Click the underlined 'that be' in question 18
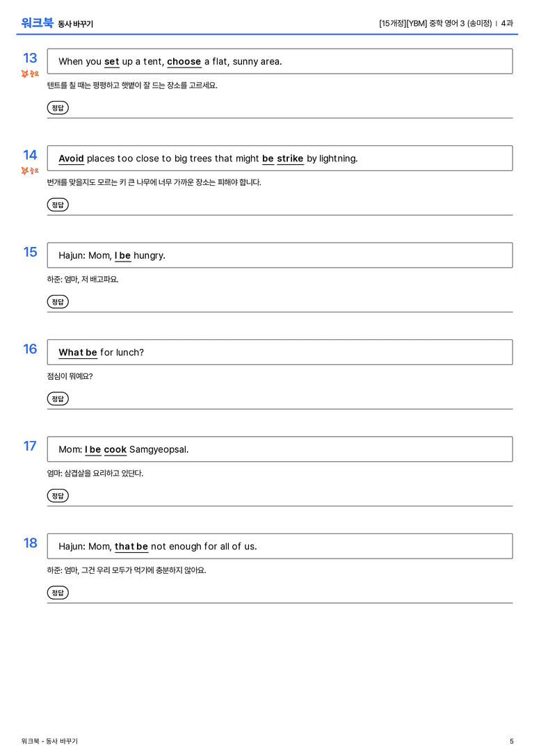The width and height of the screenshot is (534, 756). 131,546
